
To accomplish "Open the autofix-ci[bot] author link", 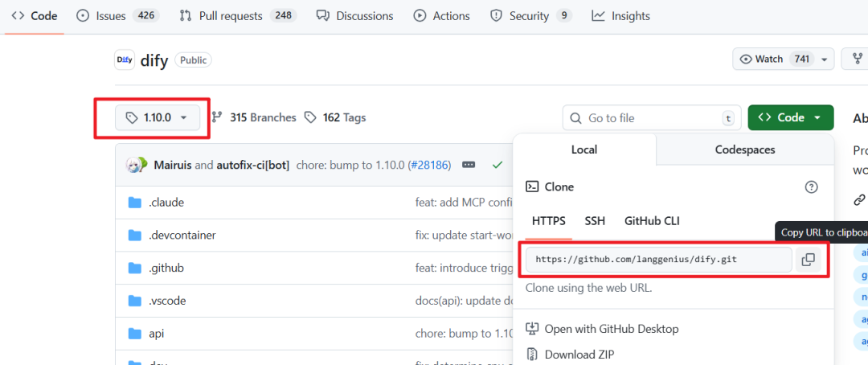I will click(252, 165).
